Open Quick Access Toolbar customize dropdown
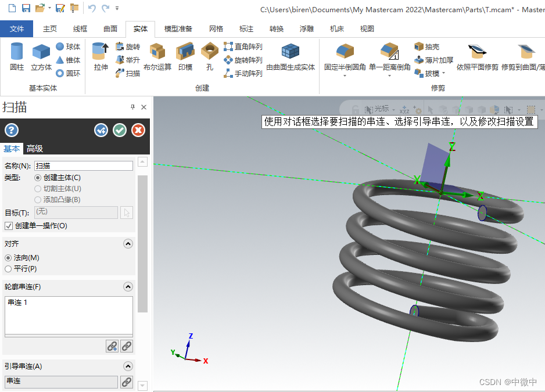The width and height of the screenshot is (545, 392). (117, 8)
